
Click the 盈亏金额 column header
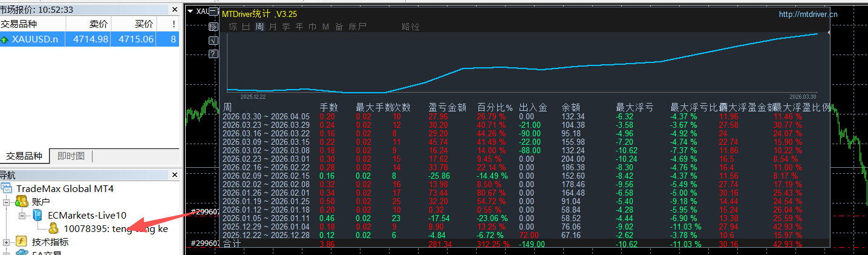point(447,107)
